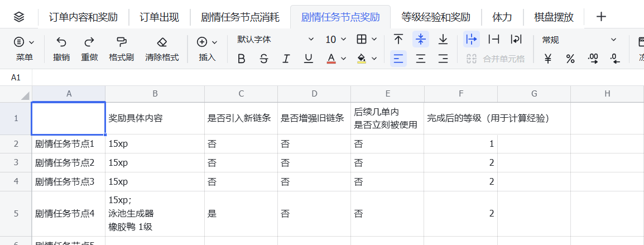This screenshot has height=245, width=644.
Task: Click cell 是否增强旧链条
Action: (x=314, y=118)
